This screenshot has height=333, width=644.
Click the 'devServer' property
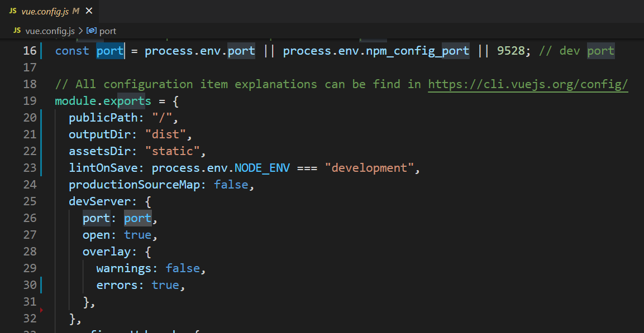[x=100, y=201]
